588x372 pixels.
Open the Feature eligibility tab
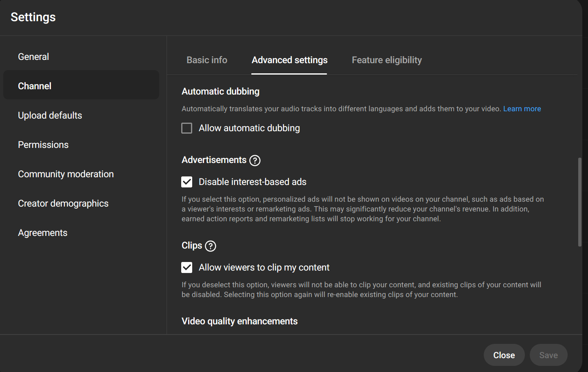click(386, 60)
